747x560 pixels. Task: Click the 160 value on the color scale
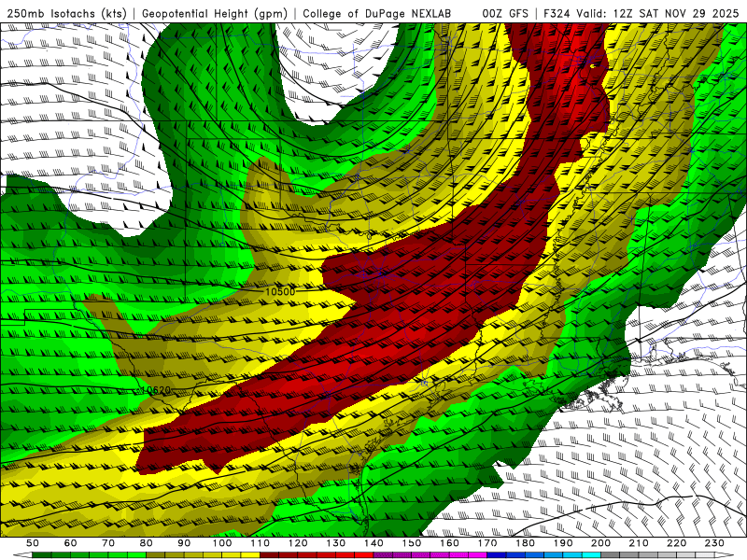point(449,543)
